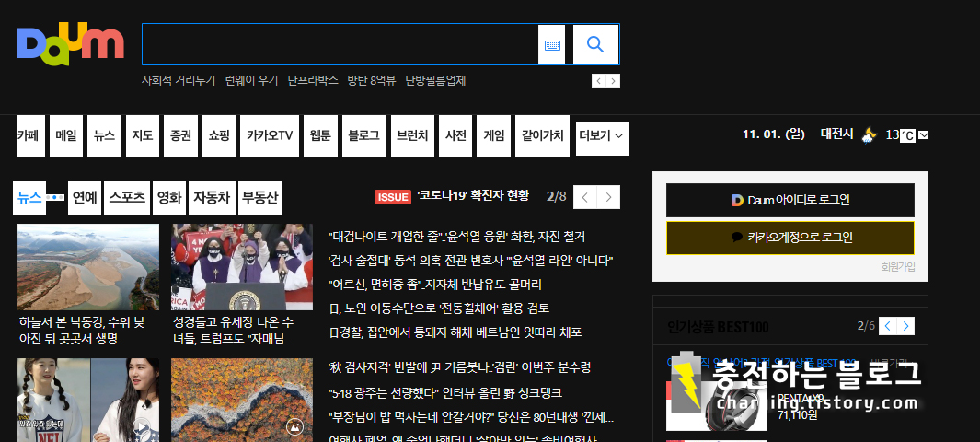
Task: Open the 지도 service
Action: [143, 135]
